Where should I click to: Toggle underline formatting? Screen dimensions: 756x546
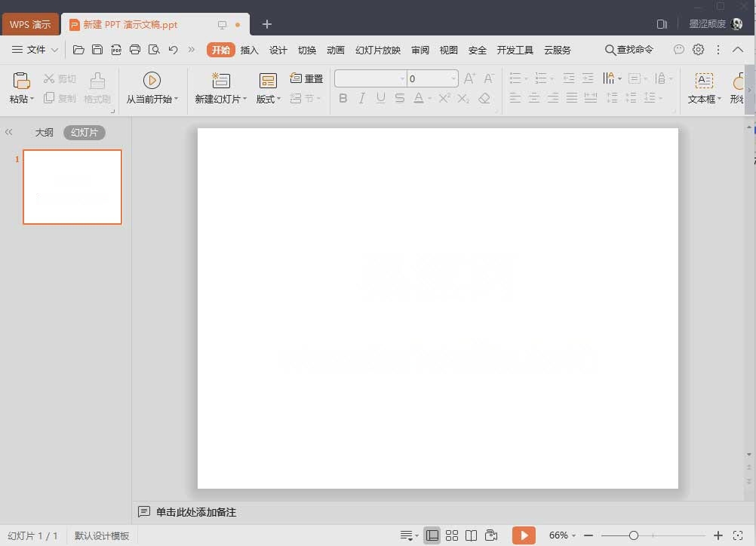(381, 98)
